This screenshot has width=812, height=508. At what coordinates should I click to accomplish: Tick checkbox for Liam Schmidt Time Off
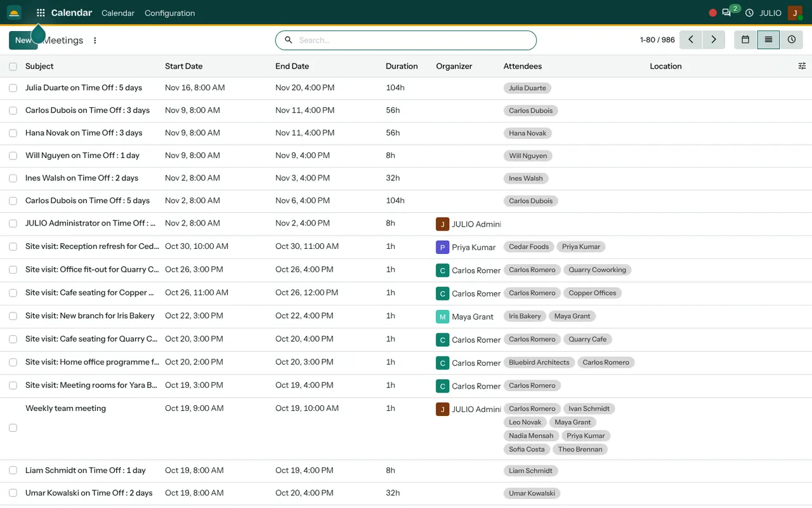13,471
